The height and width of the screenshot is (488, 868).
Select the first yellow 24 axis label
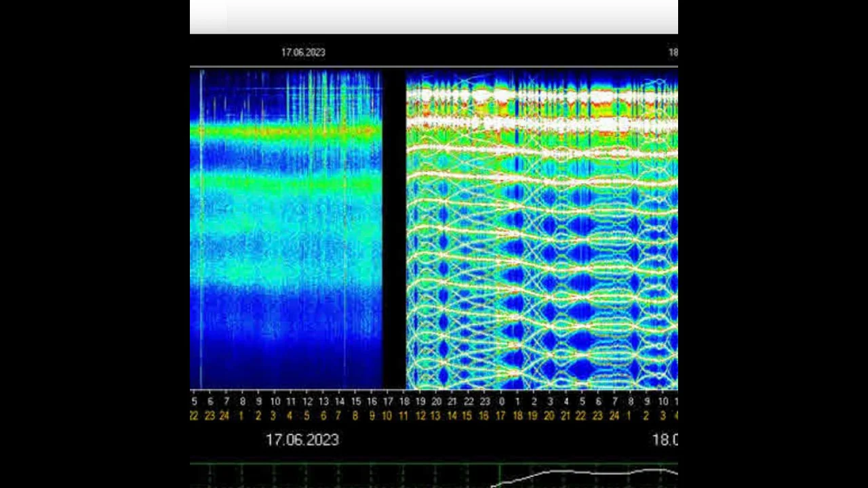(224, 415)
